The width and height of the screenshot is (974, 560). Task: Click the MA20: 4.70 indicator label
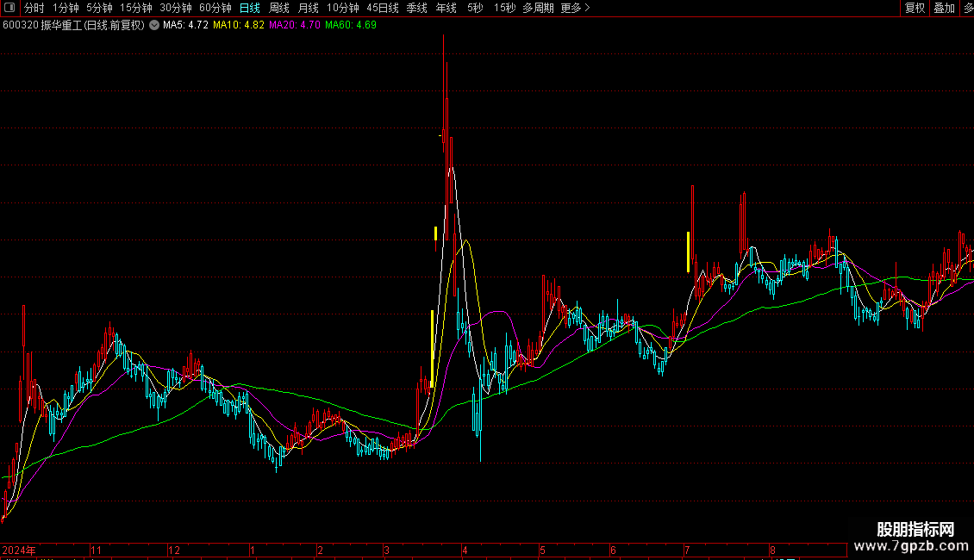click(295, 25)
